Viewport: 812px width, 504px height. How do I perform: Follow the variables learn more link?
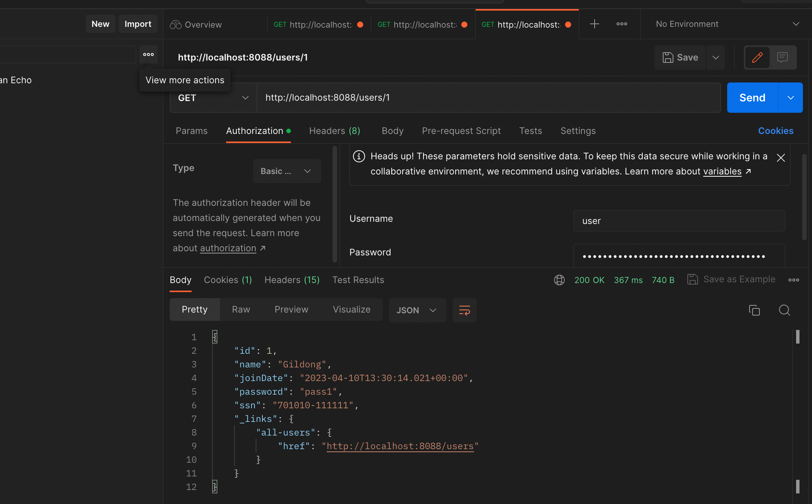722,171
